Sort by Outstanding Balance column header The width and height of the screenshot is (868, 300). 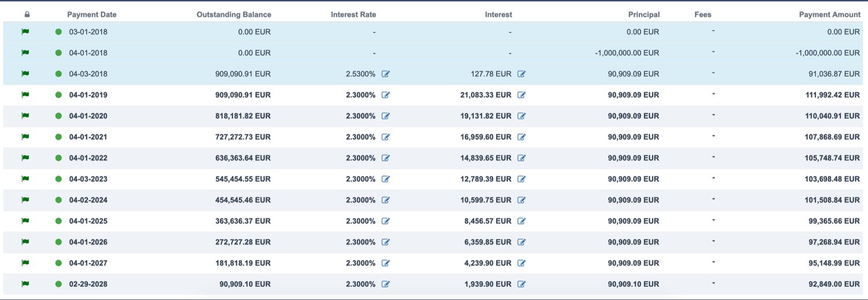point(234,14)
